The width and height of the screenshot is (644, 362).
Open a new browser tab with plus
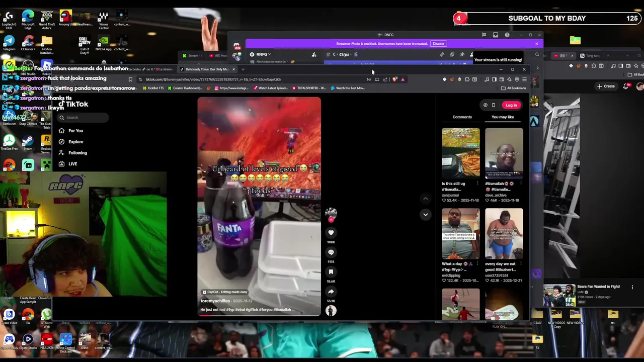(243, 69)
